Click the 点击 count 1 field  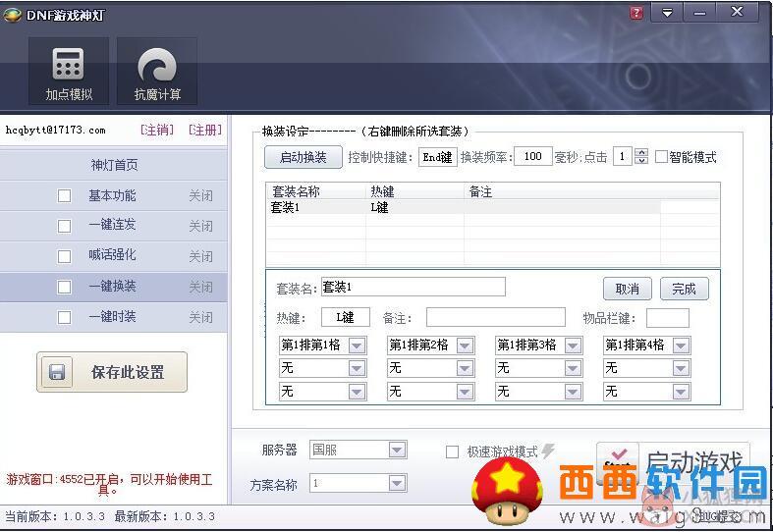pyautogui.click(x=623, y=156)
